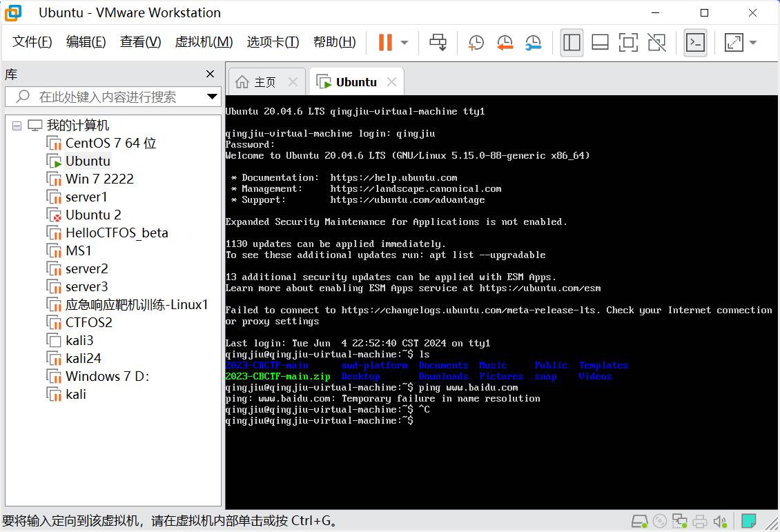Click the home icon in 主页 tab
This screenshot has height=532, width=780.
[242, 81]
